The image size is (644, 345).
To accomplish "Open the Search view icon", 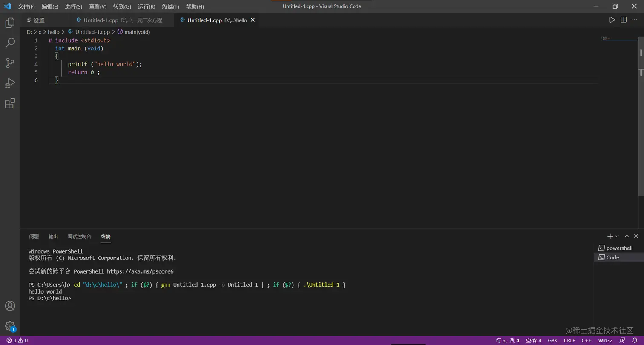I will tap(10, 43).
